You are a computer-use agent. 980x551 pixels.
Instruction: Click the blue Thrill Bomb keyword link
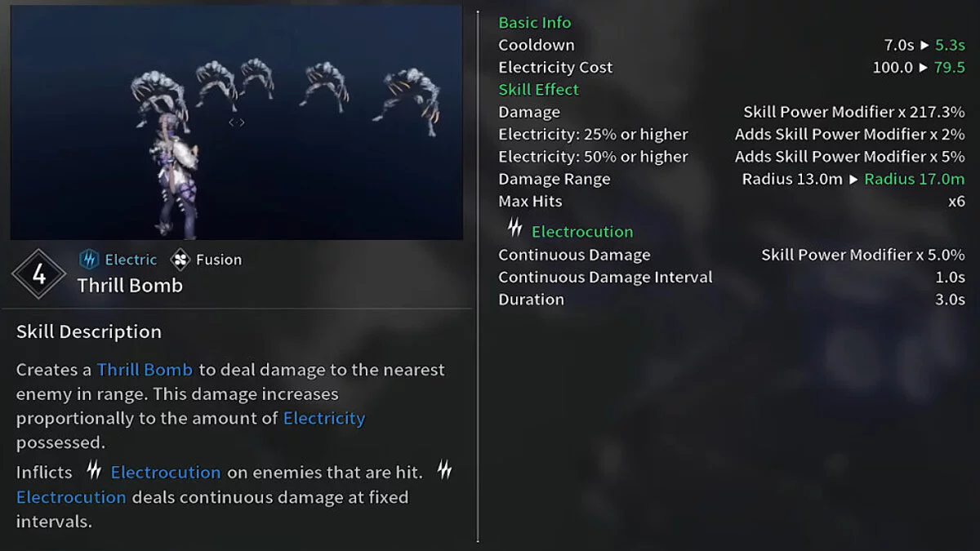click(x=145, y=370)
